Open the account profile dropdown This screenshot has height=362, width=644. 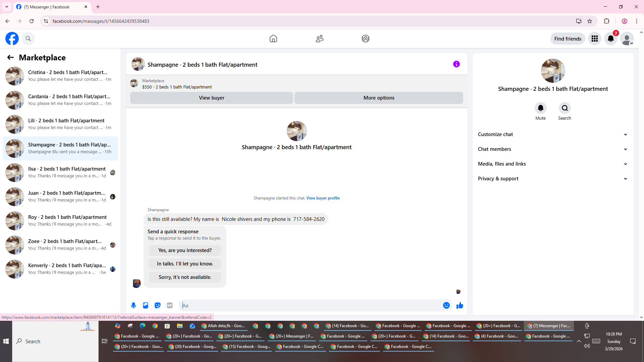click(627, 39)
